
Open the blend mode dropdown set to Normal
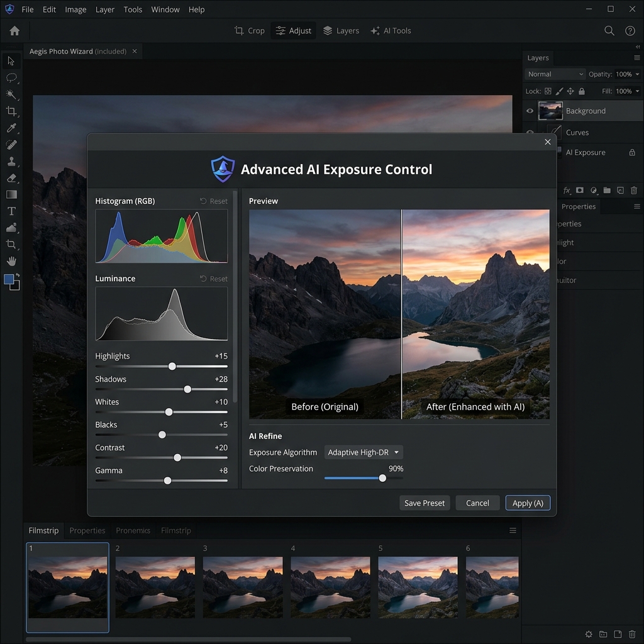pos(553,74)
